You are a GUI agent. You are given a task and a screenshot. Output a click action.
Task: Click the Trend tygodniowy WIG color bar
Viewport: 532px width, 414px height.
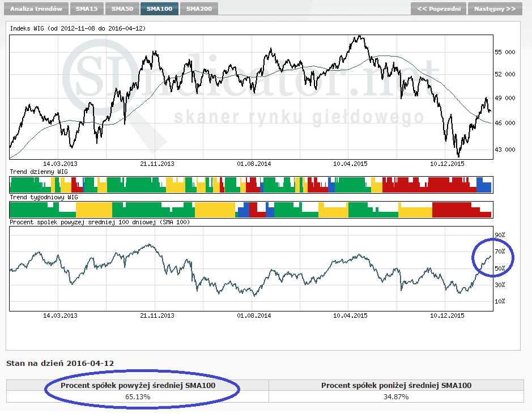pos(250,210)
